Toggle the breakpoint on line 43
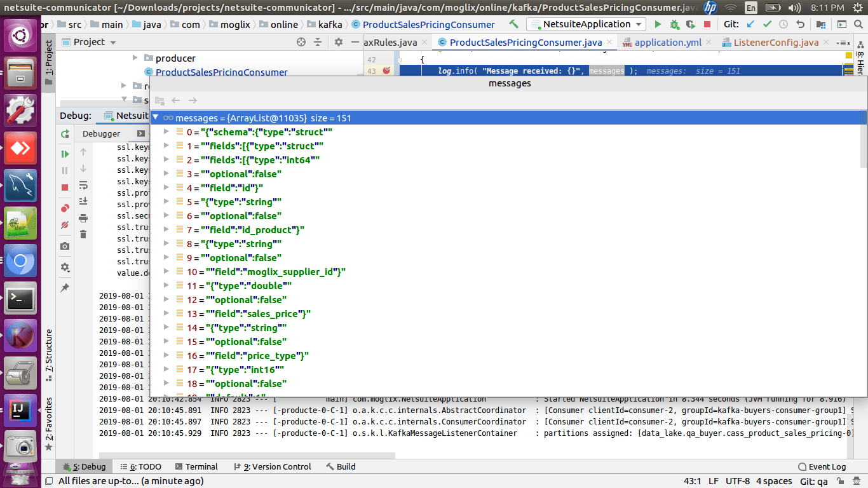The height and width of the screenshot is (488, 868). pyautogui.click(x=386, y=71)
